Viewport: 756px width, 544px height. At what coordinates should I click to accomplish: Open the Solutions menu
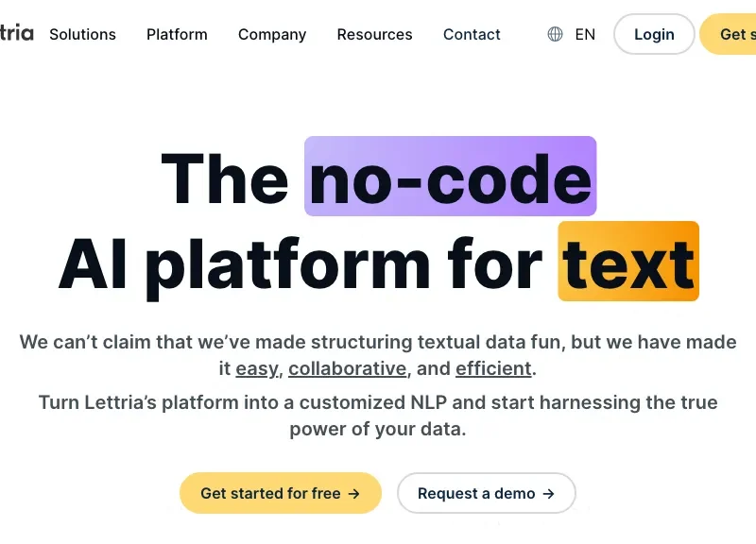(x=82, y=34)
